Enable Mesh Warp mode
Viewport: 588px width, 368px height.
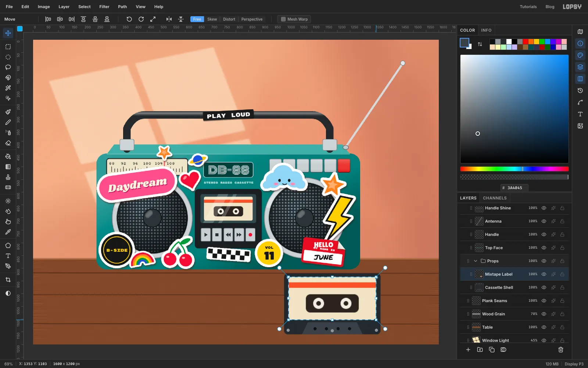[294, 19]
